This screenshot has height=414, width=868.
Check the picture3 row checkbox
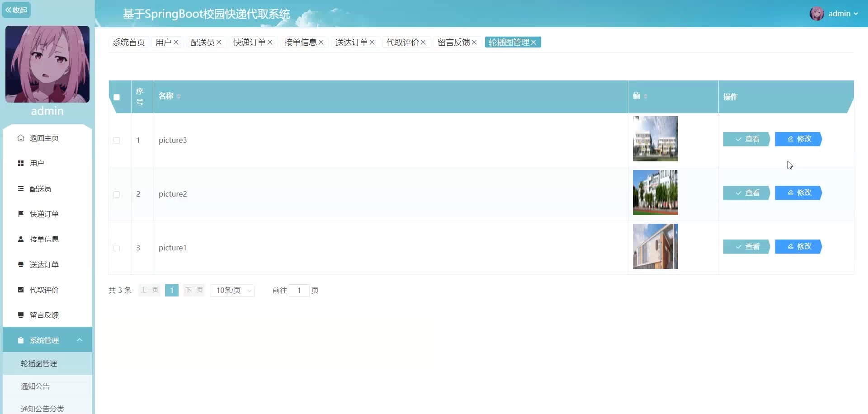pos(117,141)
